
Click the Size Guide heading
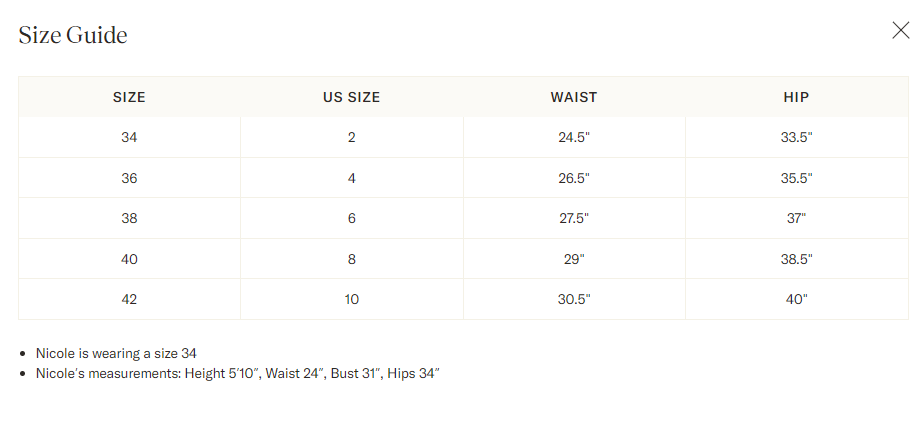click(73, 35)
